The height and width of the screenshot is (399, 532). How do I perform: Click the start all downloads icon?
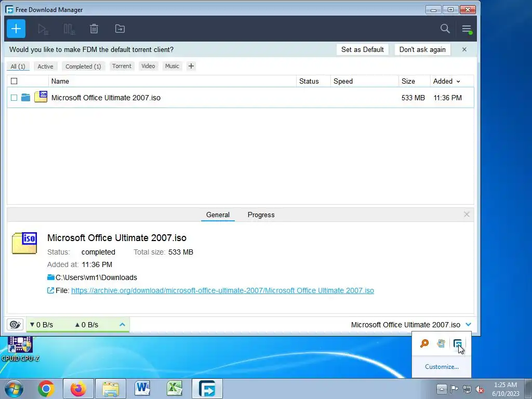tap(43, 29)
